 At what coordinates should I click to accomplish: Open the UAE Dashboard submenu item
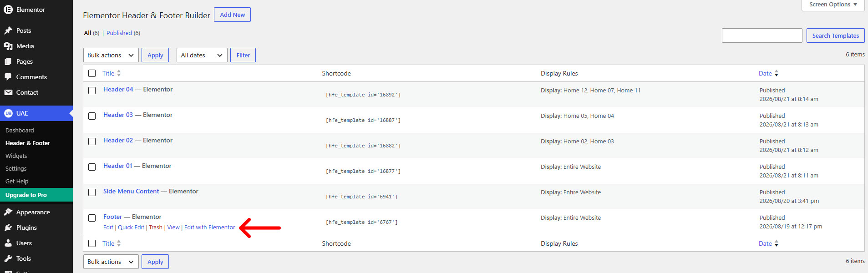20,130
